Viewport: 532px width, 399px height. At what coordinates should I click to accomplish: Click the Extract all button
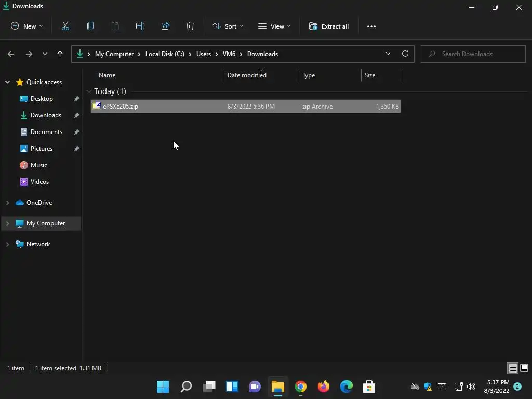[329, 26]
